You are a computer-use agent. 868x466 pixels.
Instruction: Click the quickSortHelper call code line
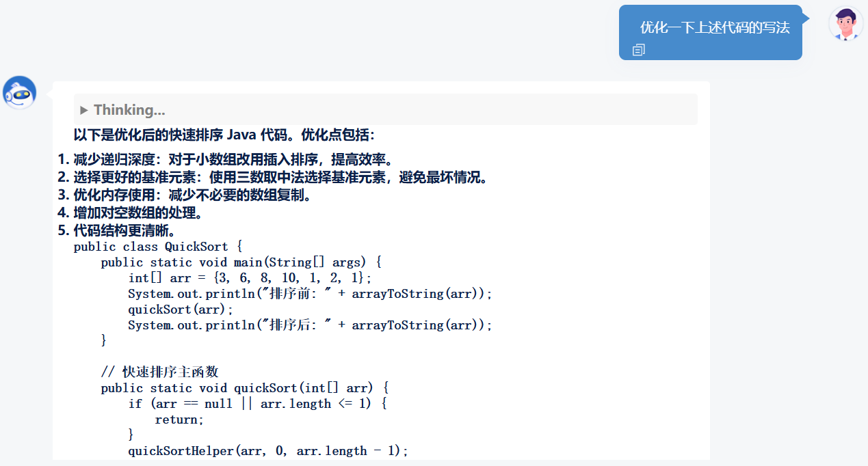point(267,451)
